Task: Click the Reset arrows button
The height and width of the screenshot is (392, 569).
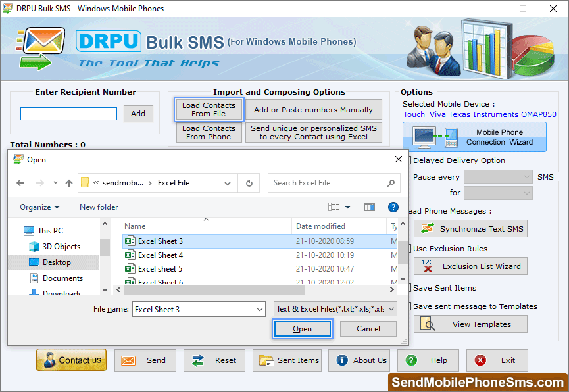Action: coord(214,360)
